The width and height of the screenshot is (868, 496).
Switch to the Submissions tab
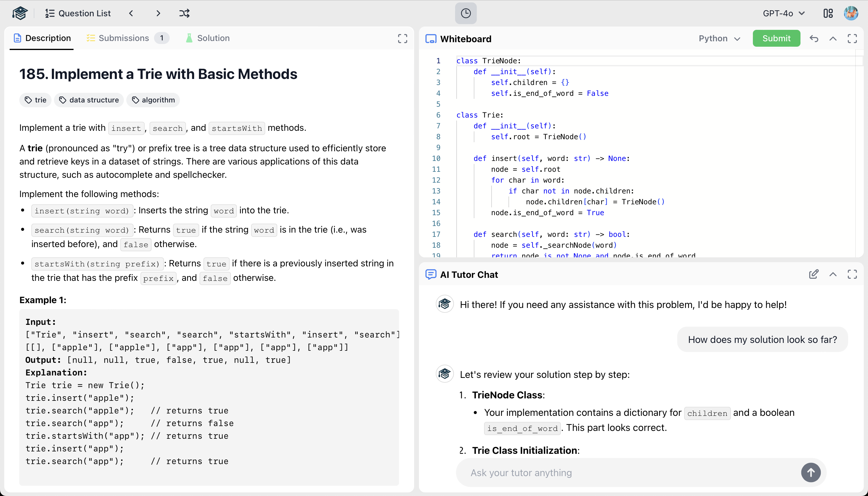point(124,38)
